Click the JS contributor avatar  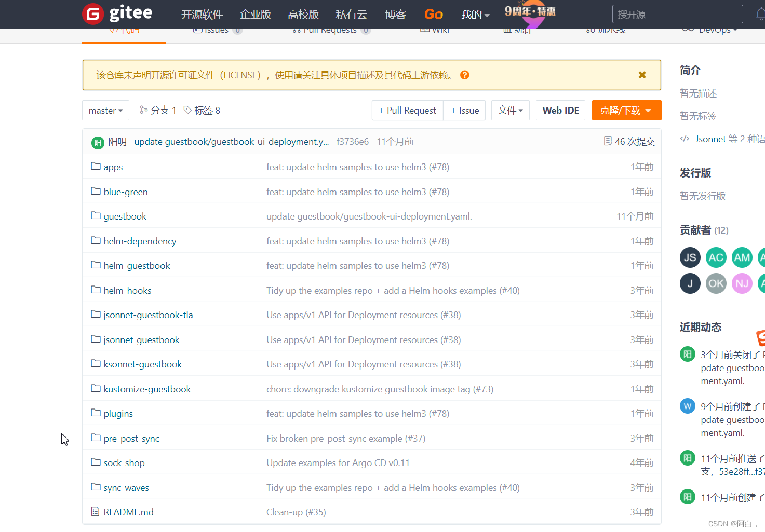pos(690,257)
